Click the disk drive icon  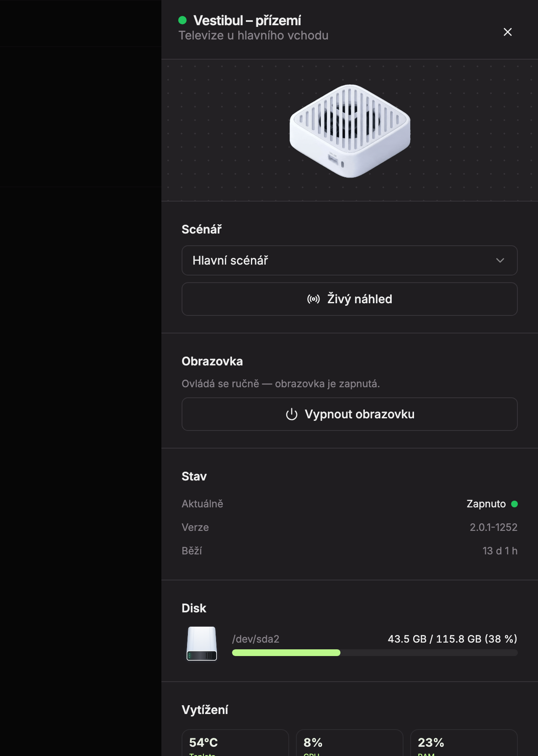coord(202,643)
